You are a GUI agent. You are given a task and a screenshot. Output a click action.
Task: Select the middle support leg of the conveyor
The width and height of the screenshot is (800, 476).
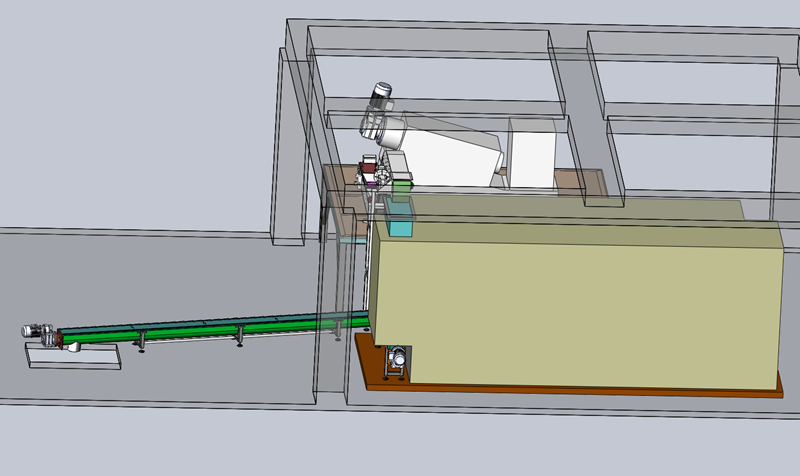click(x=239, y=338)
